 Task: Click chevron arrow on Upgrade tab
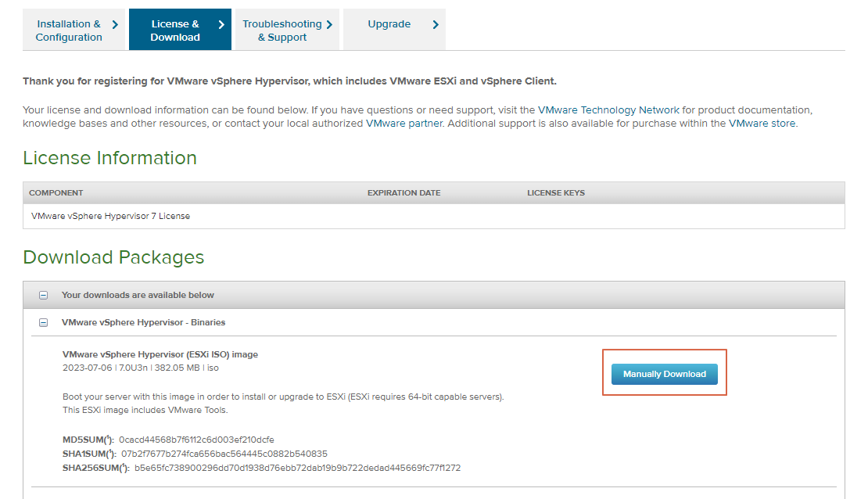(x=436, y=24)
